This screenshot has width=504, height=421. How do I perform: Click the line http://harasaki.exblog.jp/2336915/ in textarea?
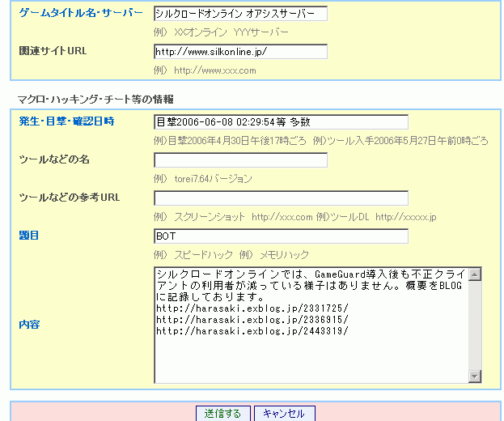(x=252, y=320)
